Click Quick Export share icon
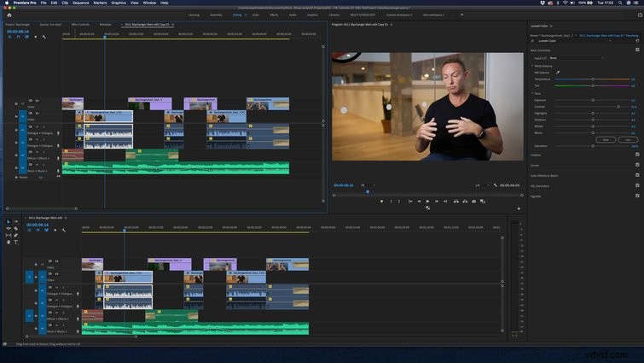 coord(640,15)
